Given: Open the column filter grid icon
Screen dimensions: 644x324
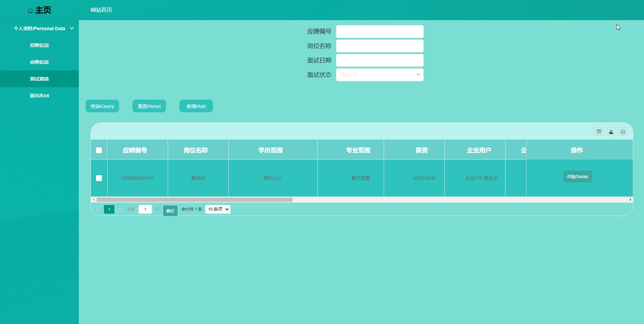Looking at the screenshot, I should (599, 131).
